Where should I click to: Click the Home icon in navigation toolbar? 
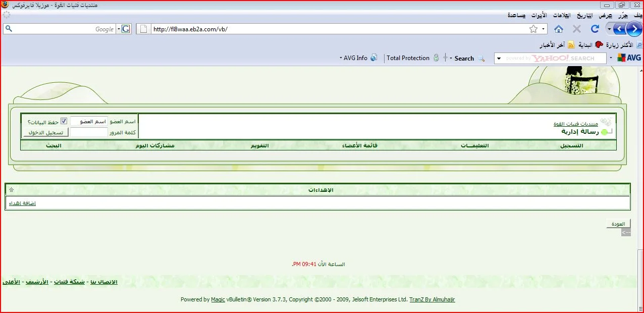click(x=559, y=29)
